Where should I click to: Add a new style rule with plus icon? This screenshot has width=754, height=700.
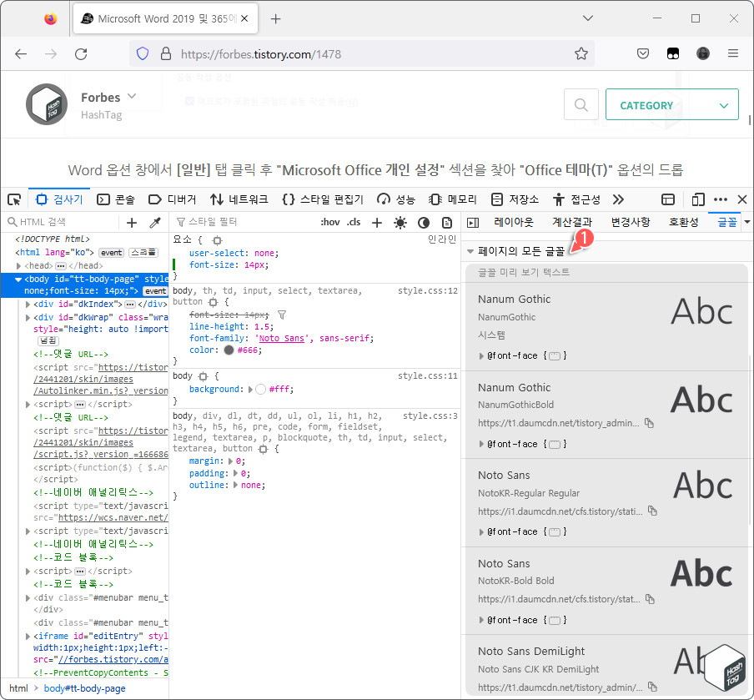point(377,222)
